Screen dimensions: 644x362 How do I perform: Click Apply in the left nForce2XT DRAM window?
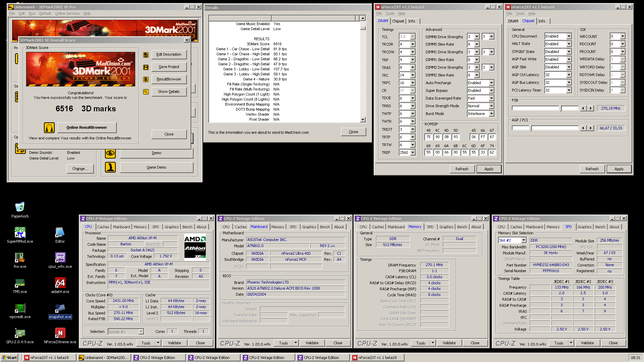pos(489,169)
